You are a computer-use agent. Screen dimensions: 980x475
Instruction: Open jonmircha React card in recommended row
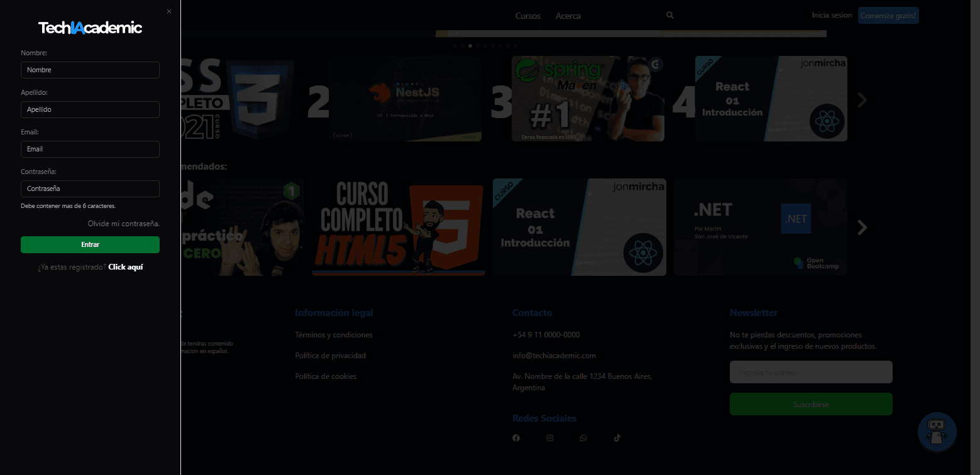[x=580, y=227]
